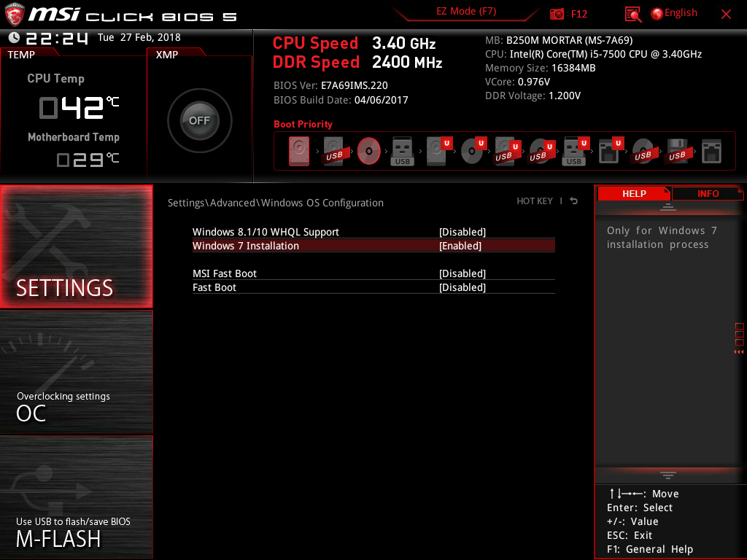Click the MB: B250M MORTAR model text
Screen dimensions: 747x560
click(x=559, y=41)
